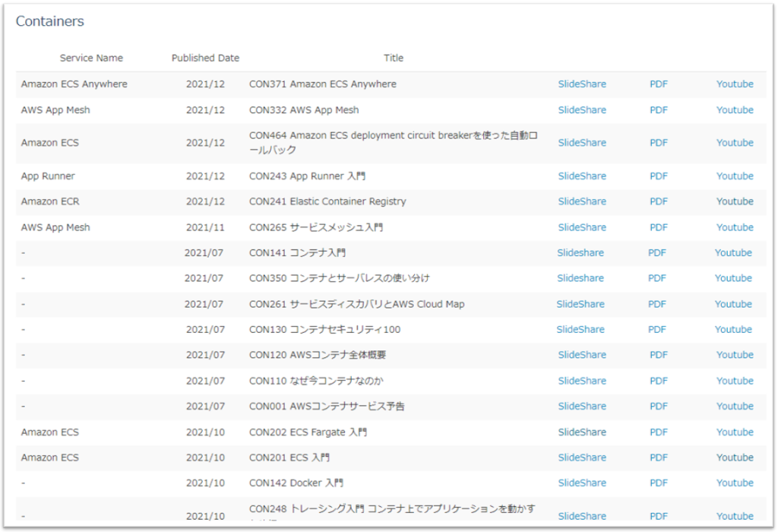
Task: Open PDF link for CON141 row
Action: tap(657, 252)
